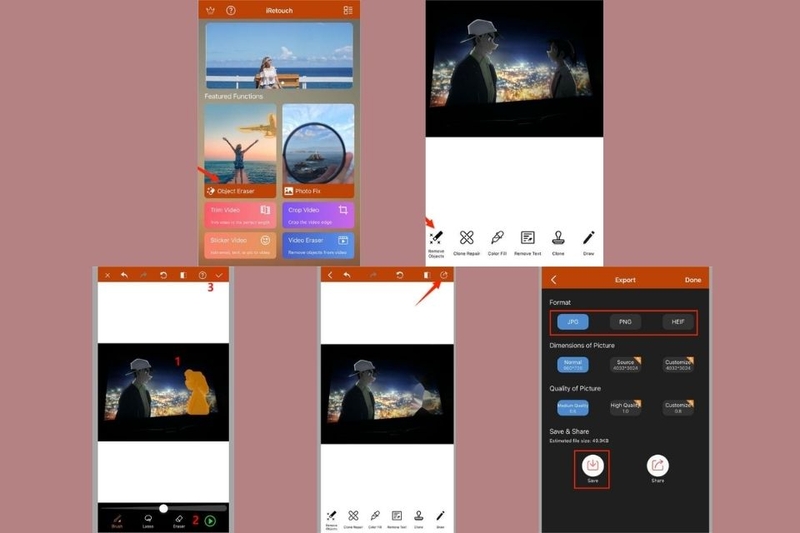The height and width of the screenshot is (533, 800).
Task: Select Clone stamp on the erased-result screen
Action: [418, 519]
